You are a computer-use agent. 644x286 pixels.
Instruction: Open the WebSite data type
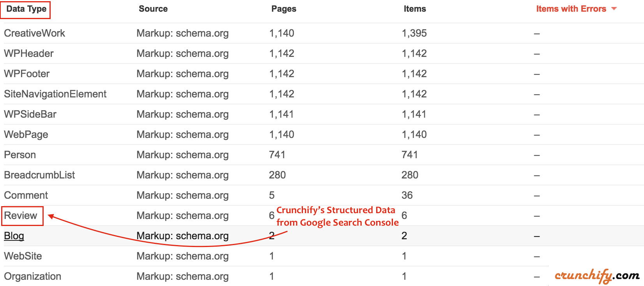point(23,256)
